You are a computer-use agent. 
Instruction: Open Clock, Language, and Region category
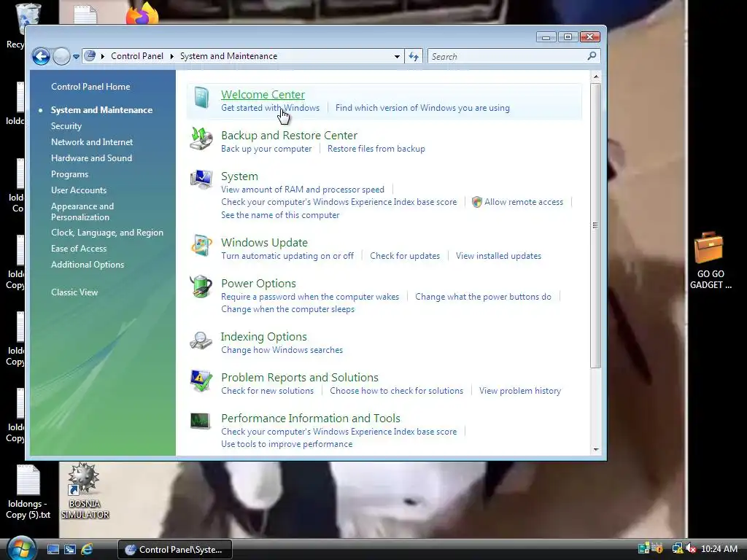click(x=107, y=233)
